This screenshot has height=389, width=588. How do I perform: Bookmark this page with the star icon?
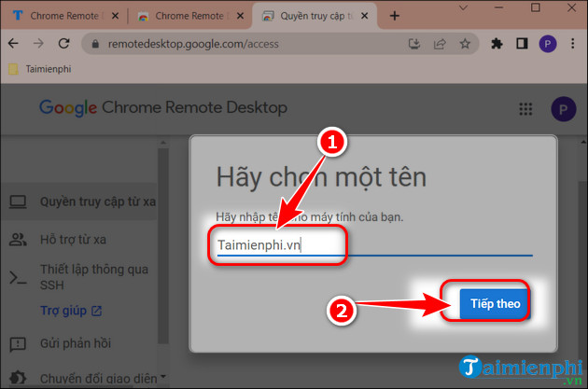pos(465,44)
